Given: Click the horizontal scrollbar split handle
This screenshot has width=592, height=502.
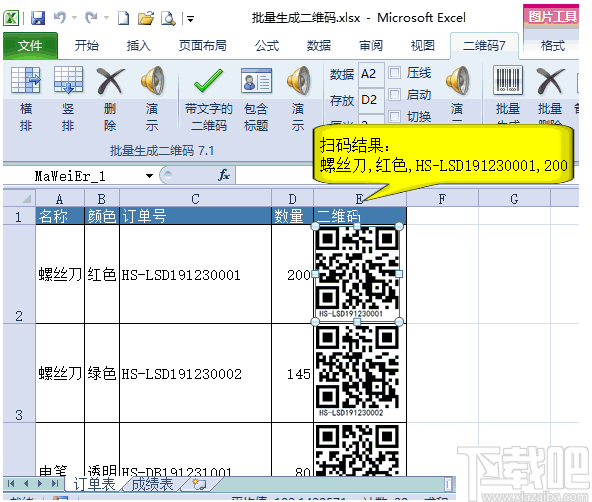Looking at the screenshot, I should [x=448, y=484].
